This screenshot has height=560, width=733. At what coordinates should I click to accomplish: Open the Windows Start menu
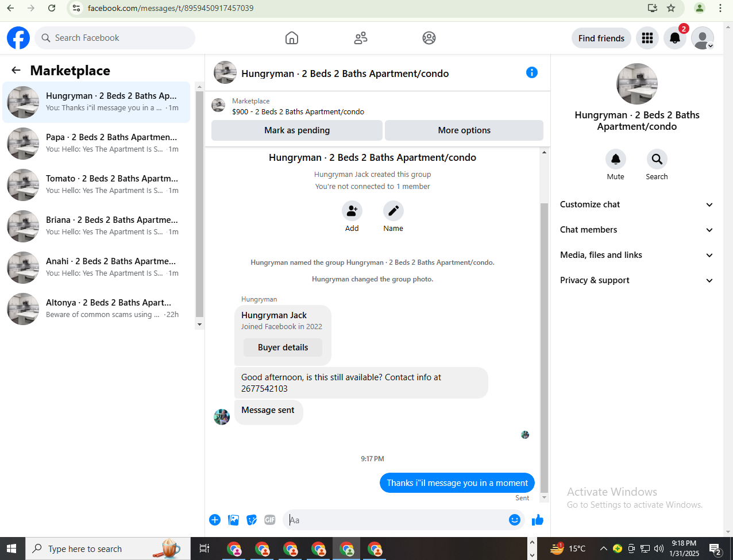pyautogui.click(x=12, y=549)
